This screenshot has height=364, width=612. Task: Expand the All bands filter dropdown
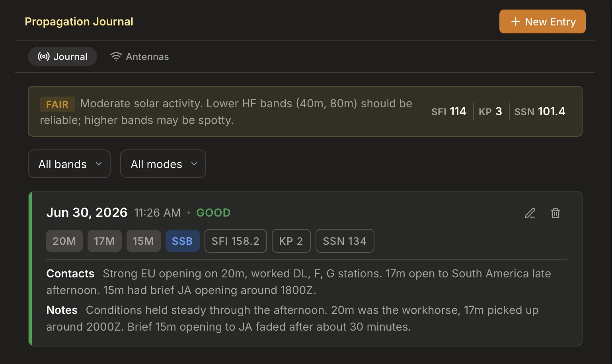pyautogui.click(x=69, y=164)
